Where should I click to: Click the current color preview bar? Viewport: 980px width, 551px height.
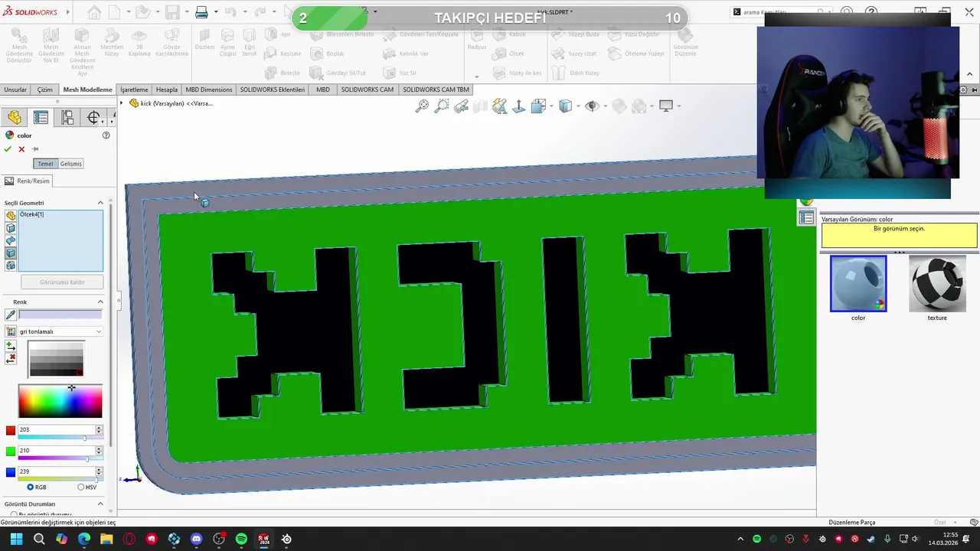tap(60, 315)
